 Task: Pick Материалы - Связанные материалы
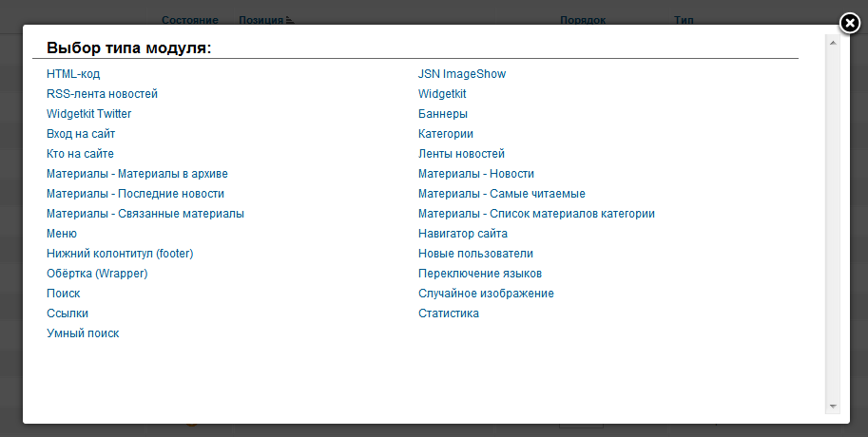coord(145,214)
